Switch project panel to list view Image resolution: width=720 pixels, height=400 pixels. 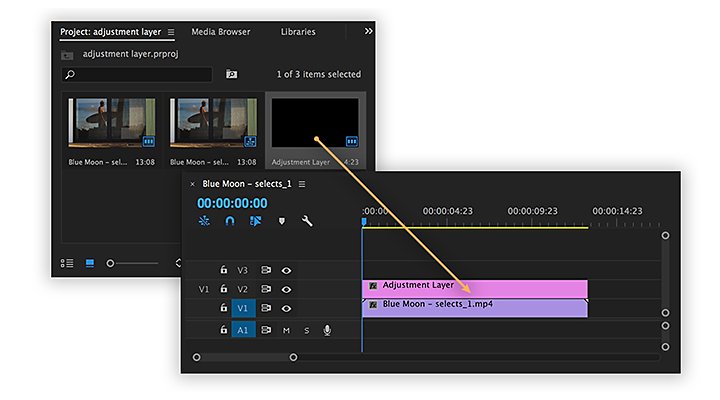point(67,263)
